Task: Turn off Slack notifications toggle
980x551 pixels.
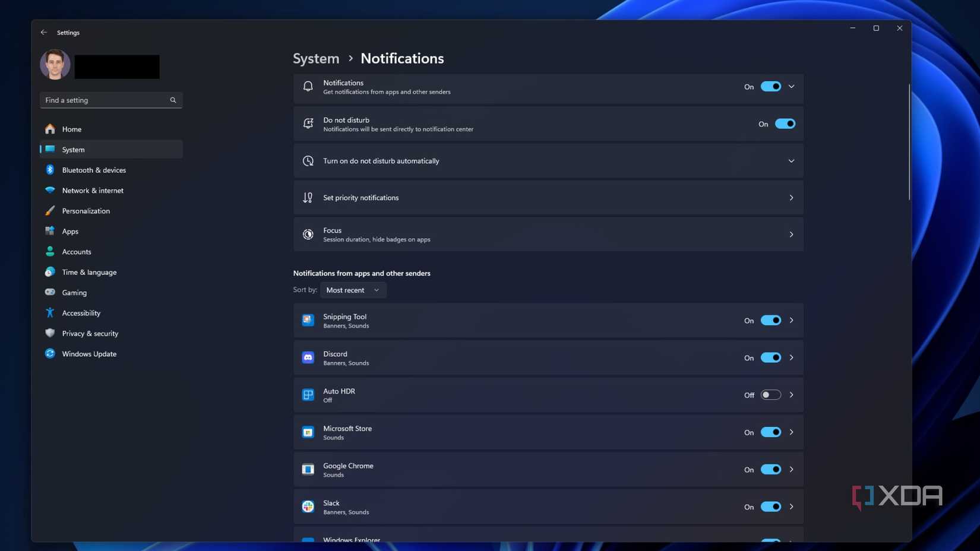Action: tap(771, 506)
